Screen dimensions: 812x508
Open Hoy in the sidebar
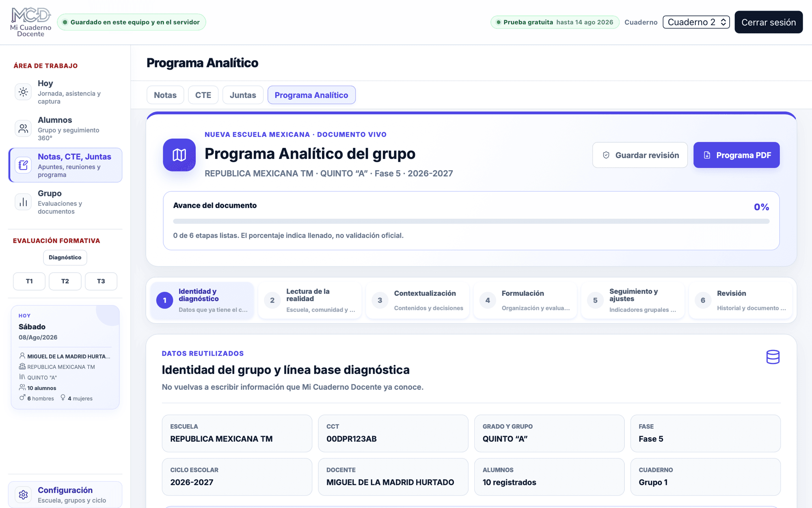click(x=65, y=92)
